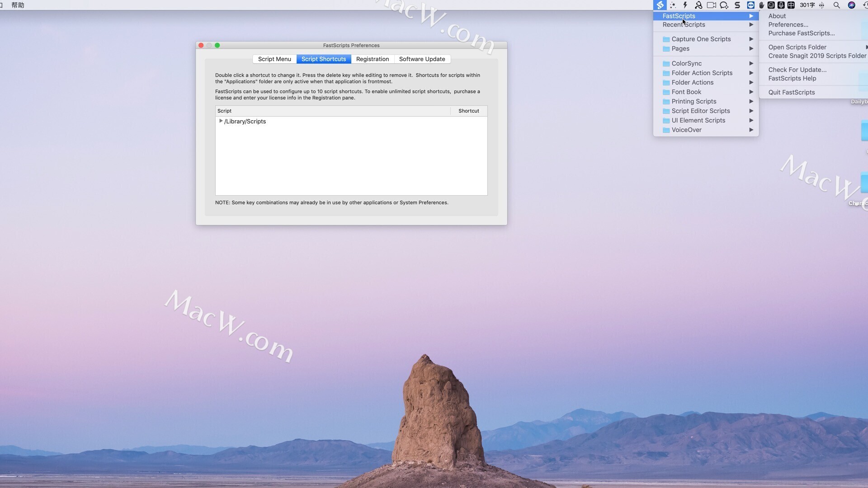This screenshot has width=868, height=488.
Task: Click the folder icon beside UI Element Scripts
Action: pos(666,121)
